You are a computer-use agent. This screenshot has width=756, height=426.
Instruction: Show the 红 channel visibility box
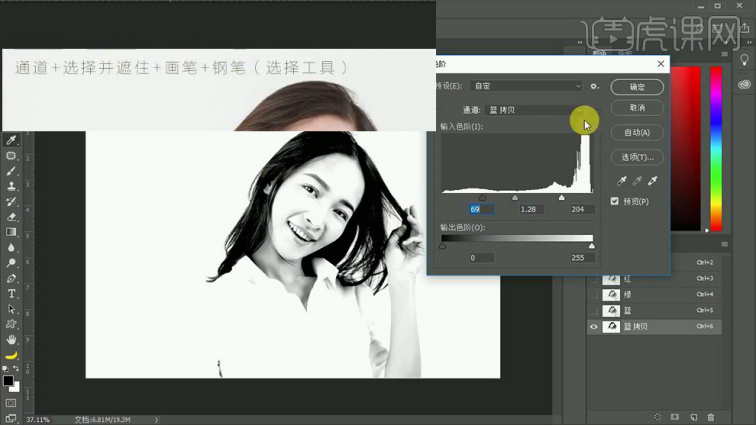tap(594, 279)
